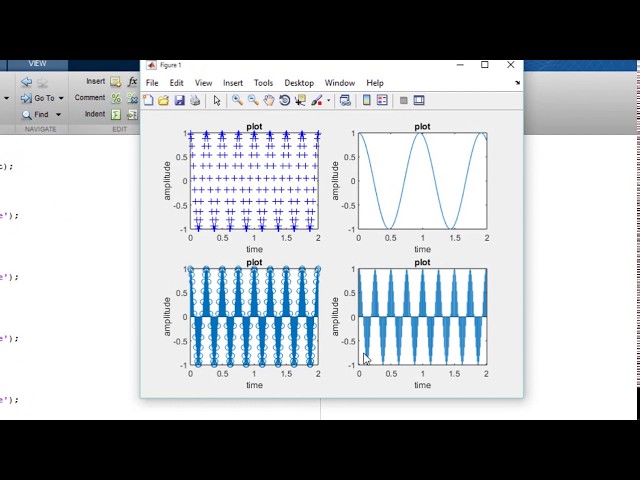This screenshot has height=480, width=640.
Task: Click the Insert section icon in Edit group
Action: tap(116, 82)
